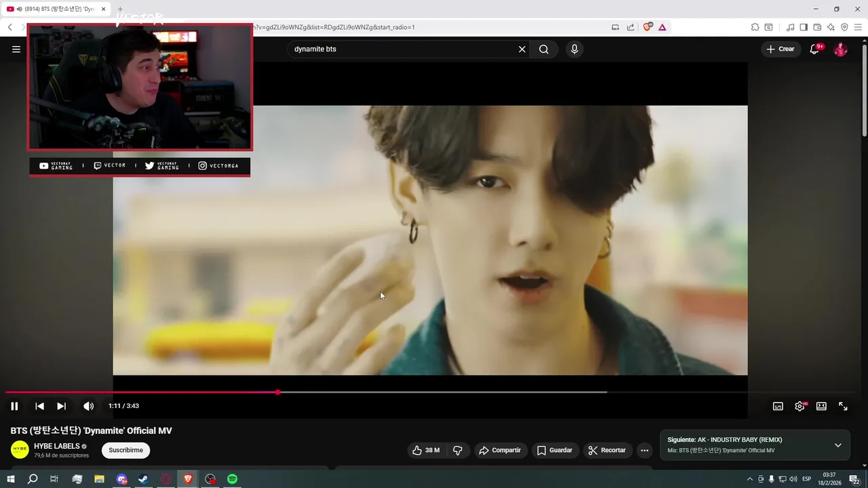The image size is (868, 488).
Task: Share this page from the address bar
Action: (631, 27)
